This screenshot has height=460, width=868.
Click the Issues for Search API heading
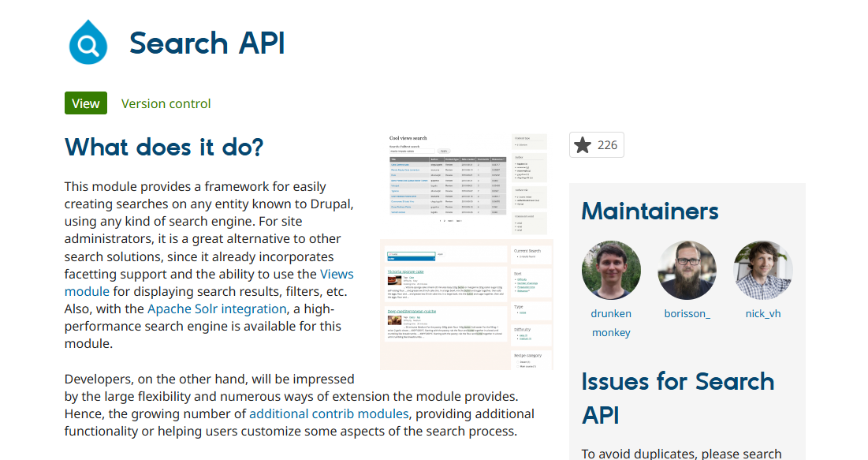pos(677,398)
